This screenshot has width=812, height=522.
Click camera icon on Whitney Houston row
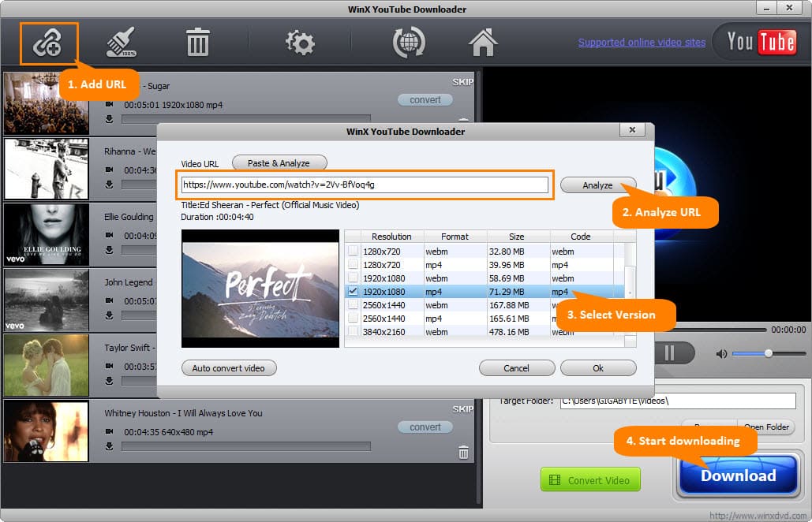(x=109, y=431)
